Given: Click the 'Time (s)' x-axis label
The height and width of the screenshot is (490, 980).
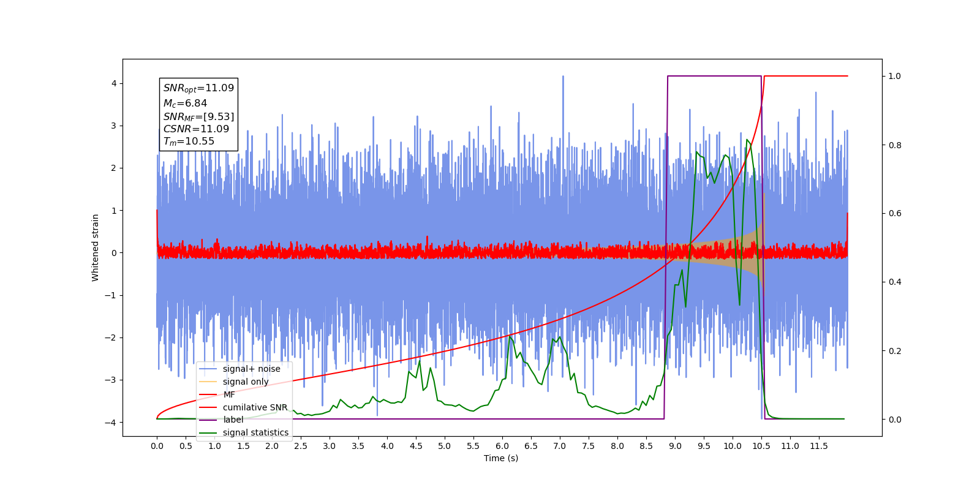Looking at the screenshot, I should [501, 458].
